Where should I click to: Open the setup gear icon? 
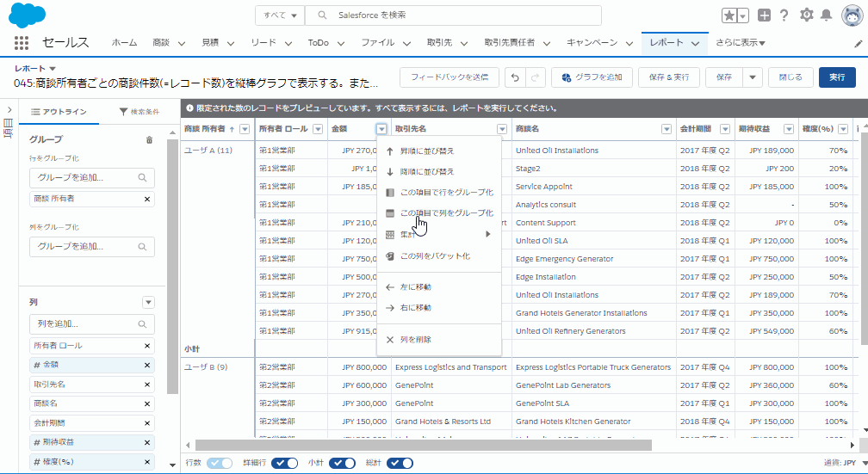pyautogui.click(x=807, y=15)
